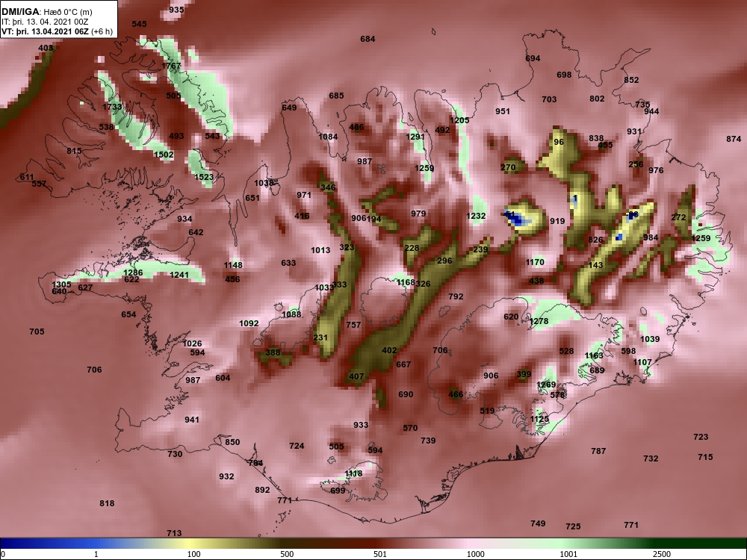The width and height of the screenshot is (747, 560).
Task: Select the 1523 height value
Action: 203,177
